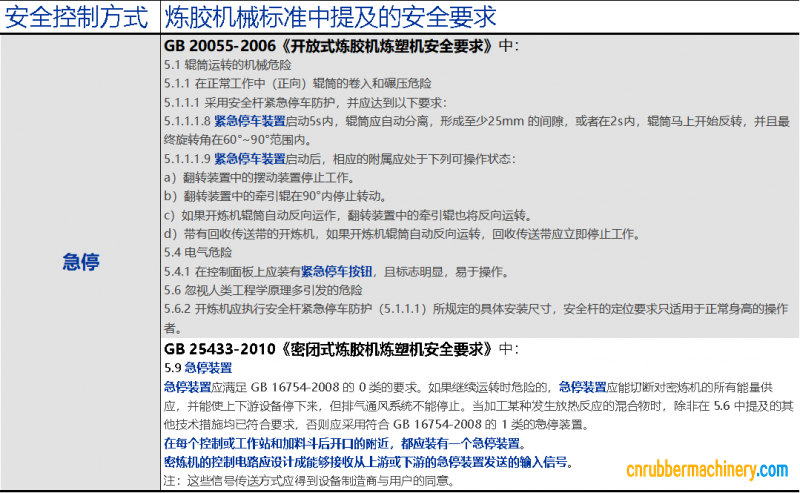The width and height of the screenshot is (800, 493).
Task: Click the header cell '安全控制方式'
Action: [77, 17]
